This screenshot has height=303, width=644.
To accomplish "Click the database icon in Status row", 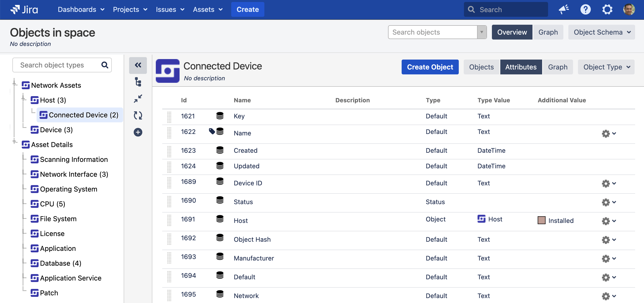I will 220,200.
